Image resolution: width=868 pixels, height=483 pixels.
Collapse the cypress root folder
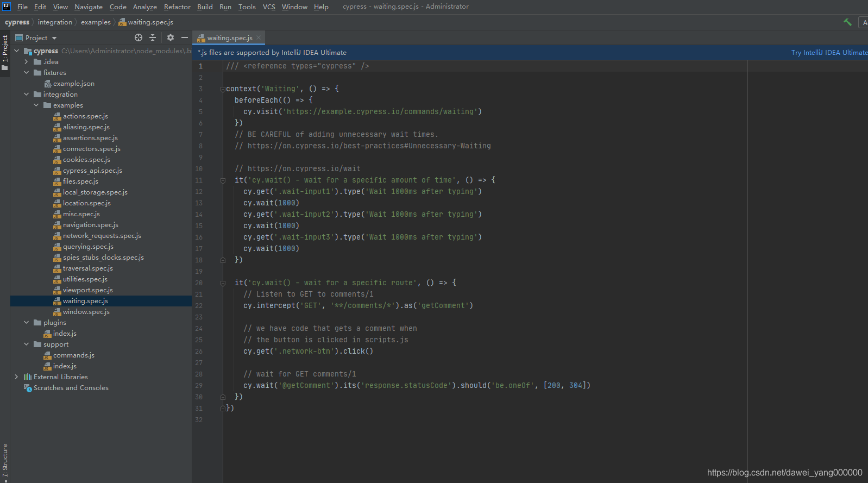[x=16, y=51]
